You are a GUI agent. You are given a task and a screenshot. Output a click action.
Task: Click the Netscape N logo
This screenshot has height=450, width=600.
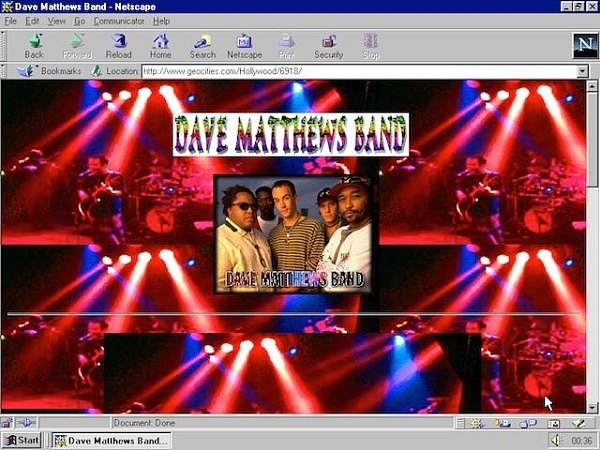(x=585, y=45)
